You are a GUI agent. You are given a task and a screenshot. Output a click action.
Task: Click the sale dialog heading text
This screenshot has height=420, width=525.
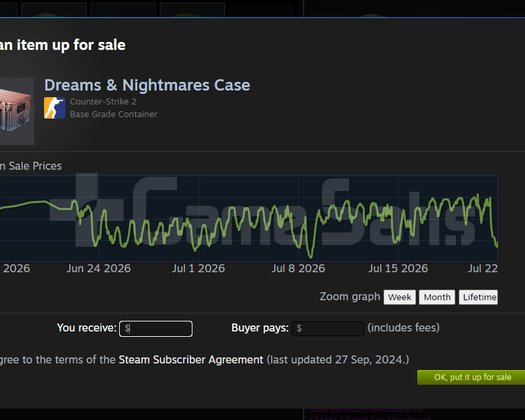[x=63, y=45]
